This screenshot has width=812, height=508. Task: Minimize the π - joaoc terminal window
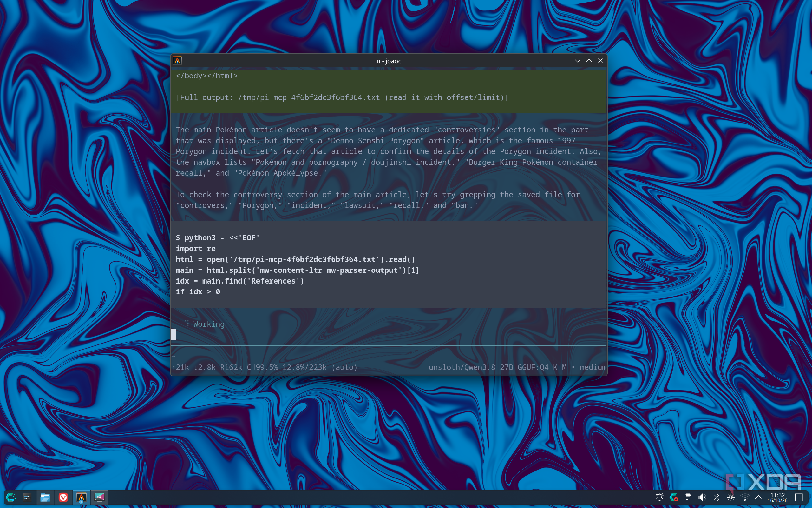coord(578,61)
